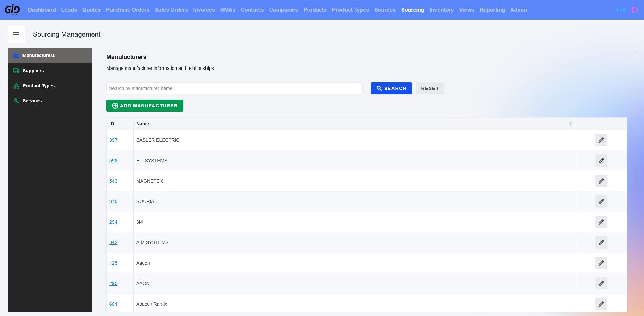Toggle the hamburger sidebar menu
644x316 pixels.
[16, 34]
